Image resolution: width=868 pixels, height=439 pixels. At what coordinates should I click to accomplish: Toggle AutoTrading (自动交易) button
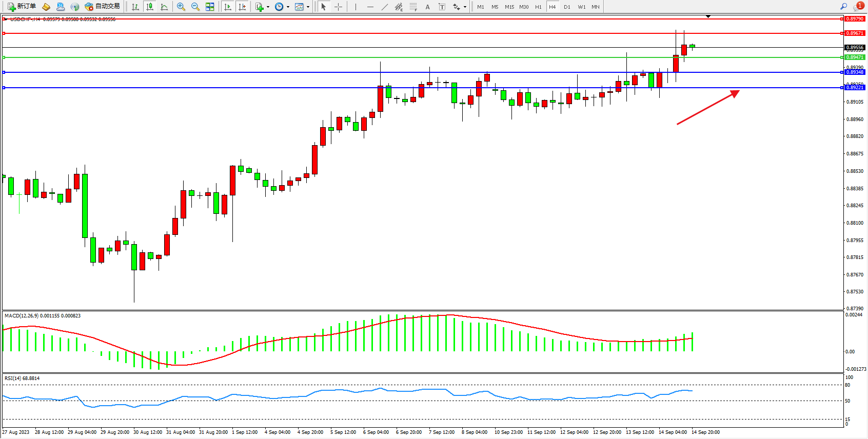click(102, 7)
